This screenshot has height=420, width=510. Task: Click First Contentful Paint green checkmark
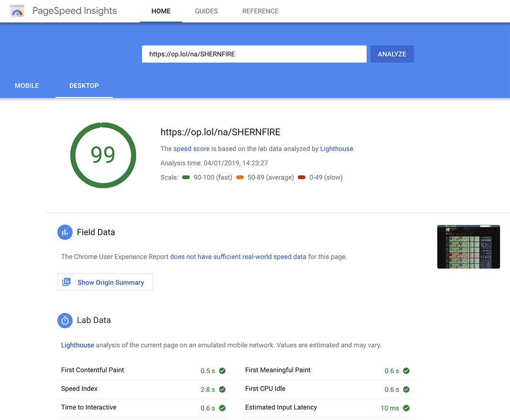tap(222, 371)
